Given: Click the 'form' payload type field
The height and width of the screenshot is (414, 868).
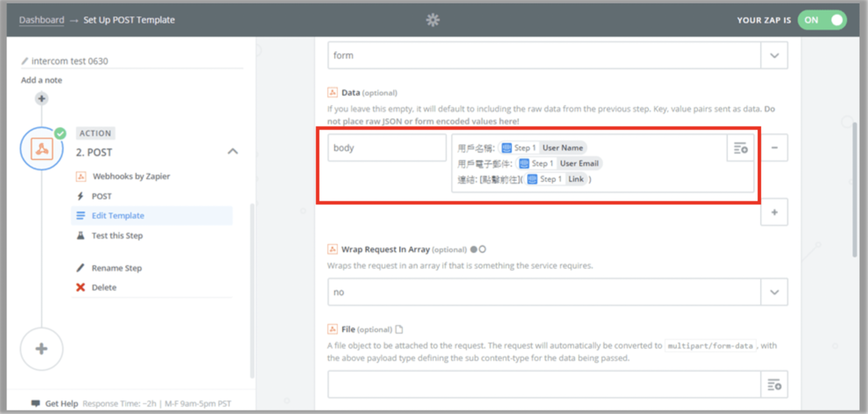Looking at the screenshot, I should click(x=544, y=55).
